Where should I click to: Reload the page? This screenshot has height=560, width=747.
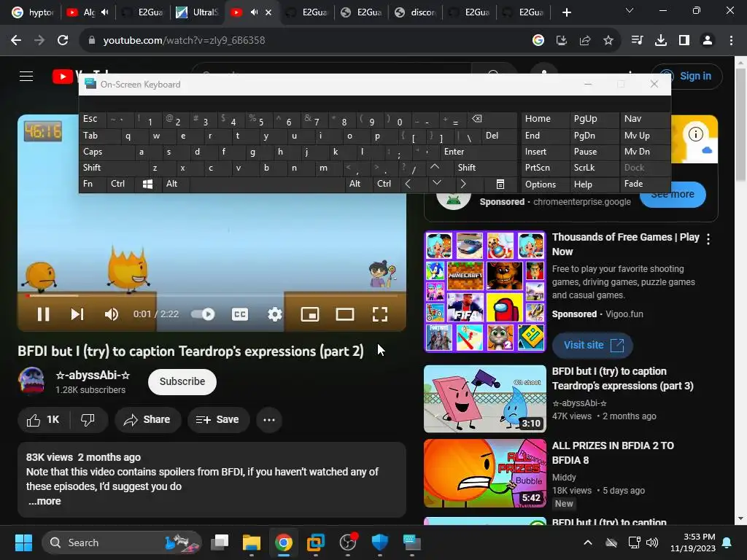[x=63, y=40]
